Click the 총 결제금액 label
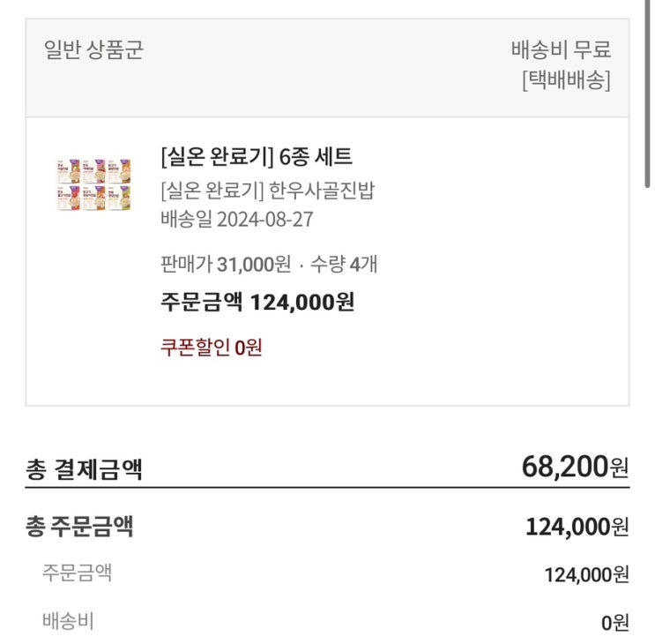The width and height of the screenshot is (655, 644). coord(85,468)
